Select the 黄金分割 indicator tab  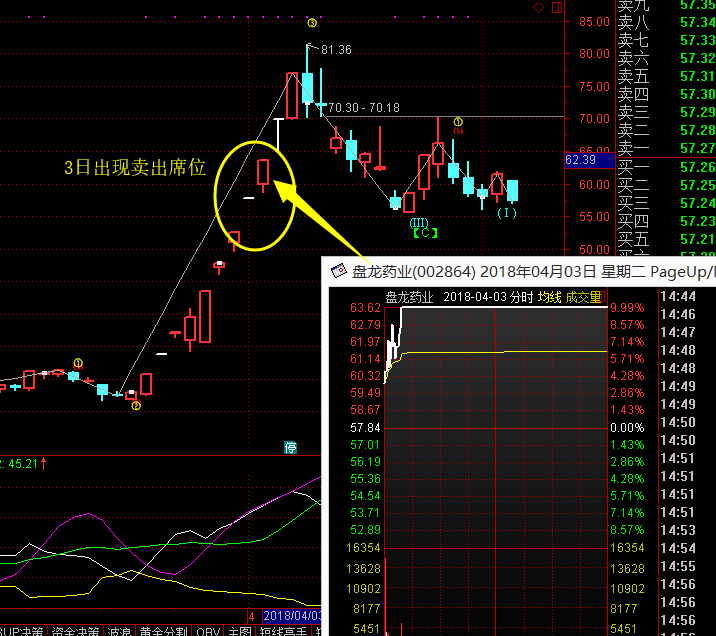coord(163,630)
